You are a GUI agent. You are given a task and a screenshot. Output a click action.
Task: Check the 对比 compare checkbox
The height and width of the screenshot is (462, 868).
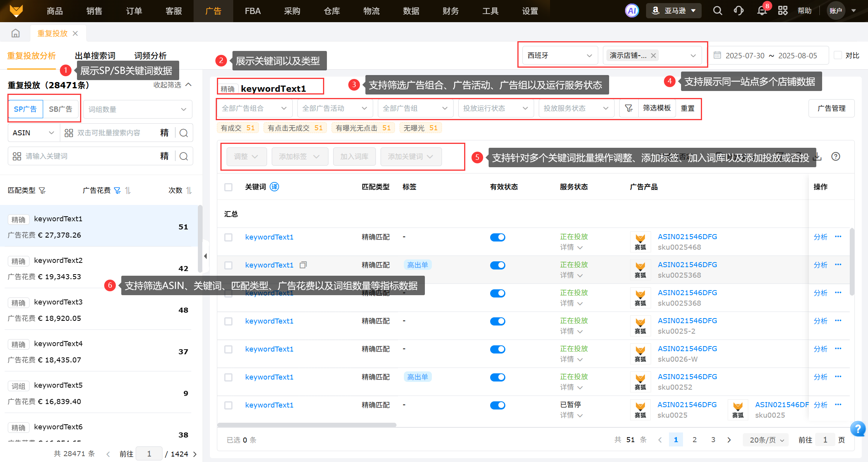pyautogui.click(x=838, y=56)
